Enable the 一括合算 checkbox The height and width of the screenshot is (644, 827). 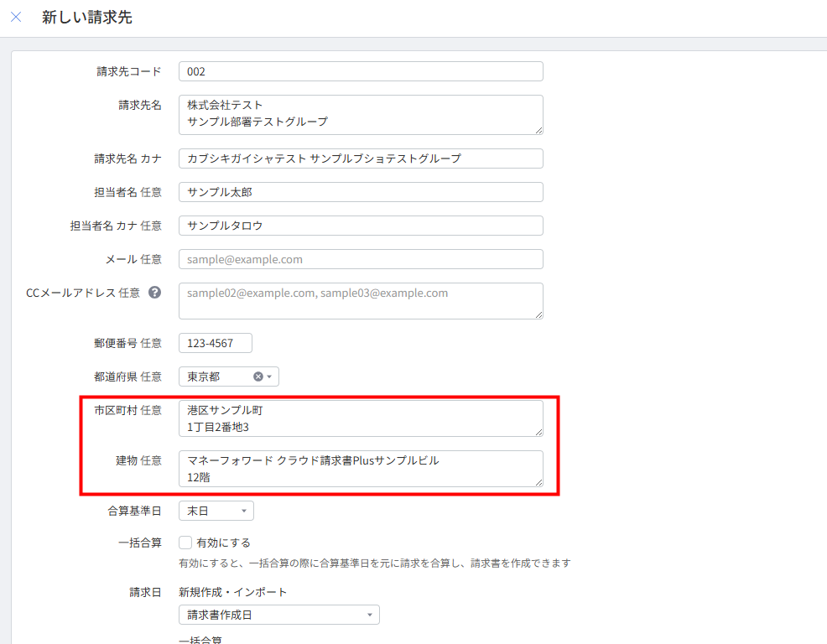coord(186,543)
